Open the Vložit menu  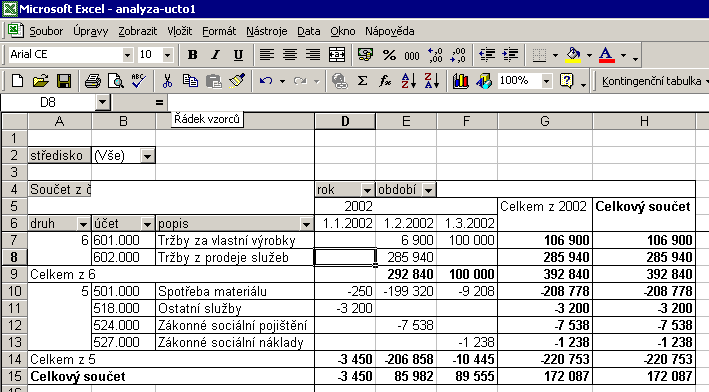180,31
